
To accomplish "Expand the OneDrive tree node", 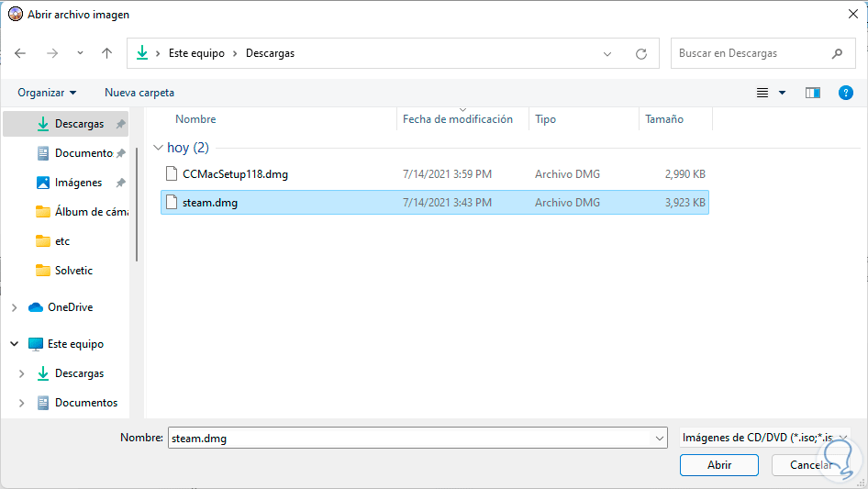I will coord(14,307).
